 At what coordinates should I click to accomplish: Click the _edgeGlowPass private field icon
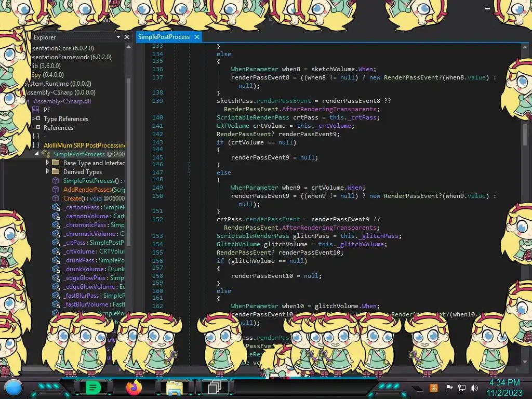click(56, 277)
